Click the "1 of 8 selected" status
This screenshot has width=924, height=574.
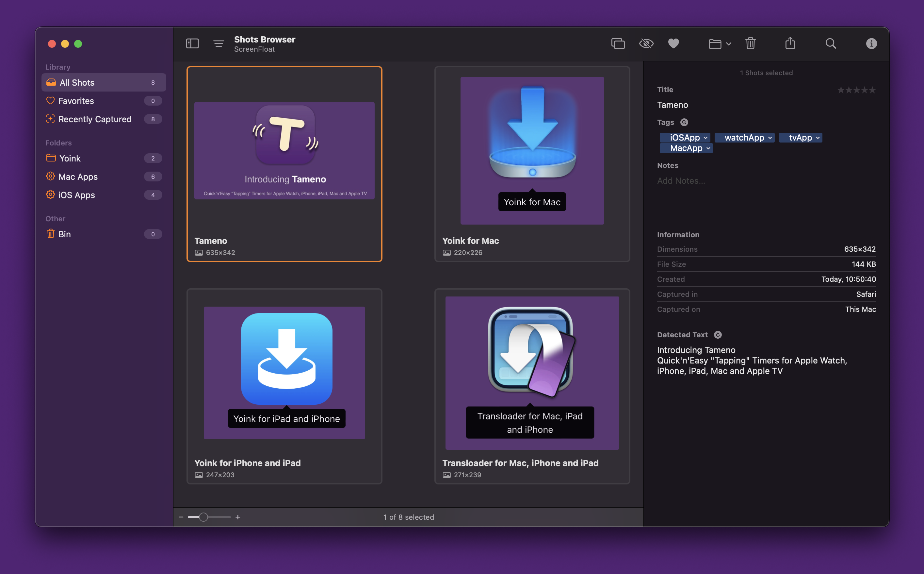click(x=409, y=517)
